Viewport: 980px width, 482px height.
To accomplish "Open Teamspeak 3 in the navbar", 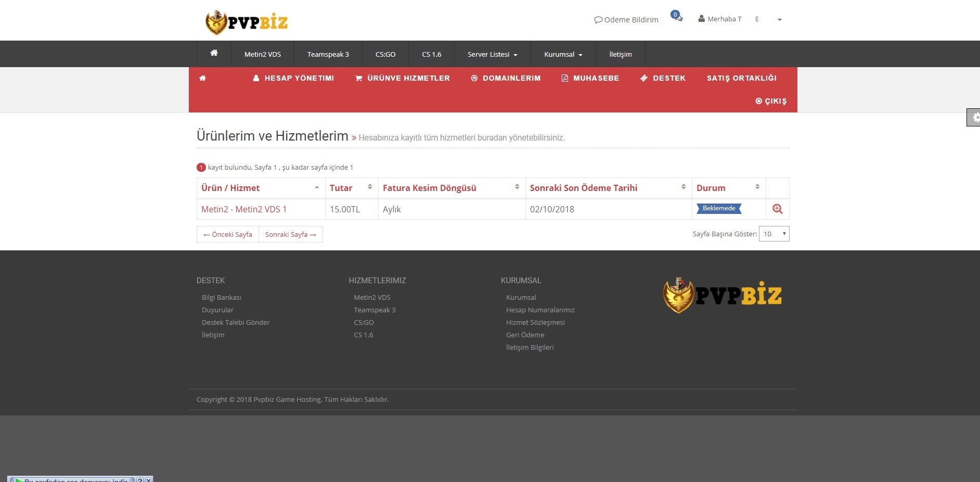I will tap(328, 54).
